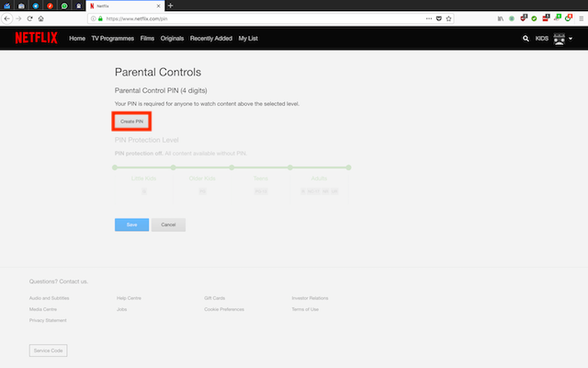Click the profile avatar icon
Image resolution: width=588 pixels, height=368 pixels.
[x=560, y=39]
